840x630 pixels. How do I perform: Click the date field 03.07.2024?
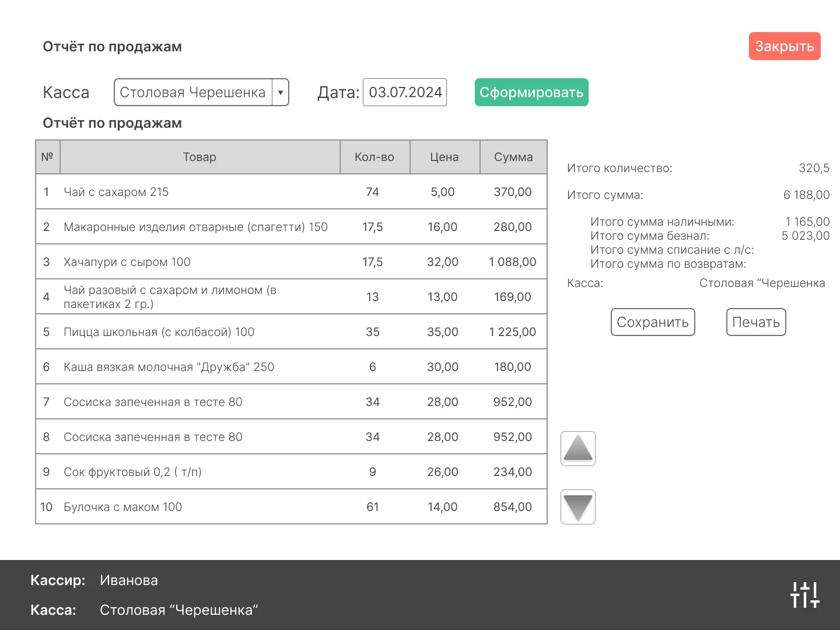click(405, 92)
